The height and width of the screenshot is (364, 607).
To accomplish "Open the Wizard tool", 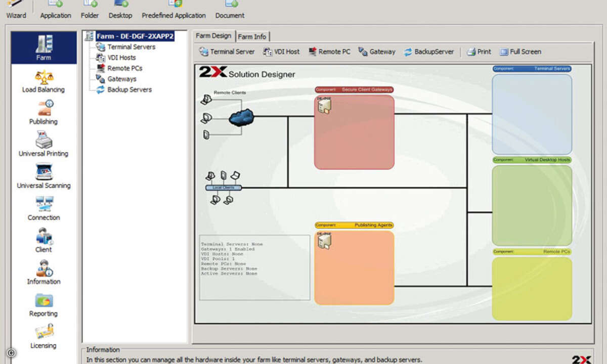I will [16, 10].
